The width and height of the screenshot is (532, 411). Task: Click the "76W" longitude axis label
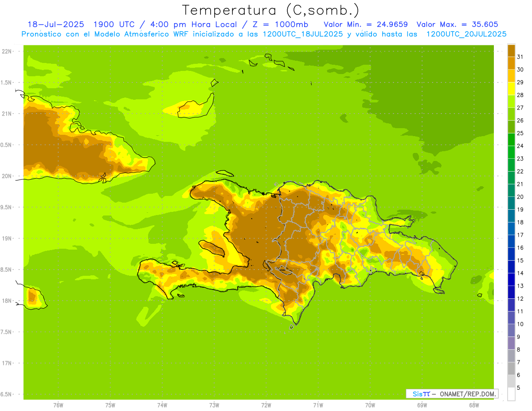(x=58, y=405)
